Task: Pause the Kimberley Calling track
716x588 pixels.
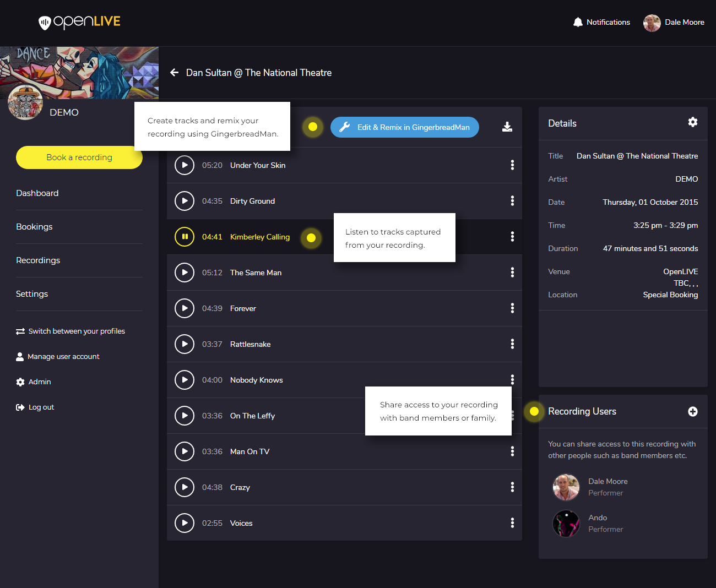Action: point(185,237)
